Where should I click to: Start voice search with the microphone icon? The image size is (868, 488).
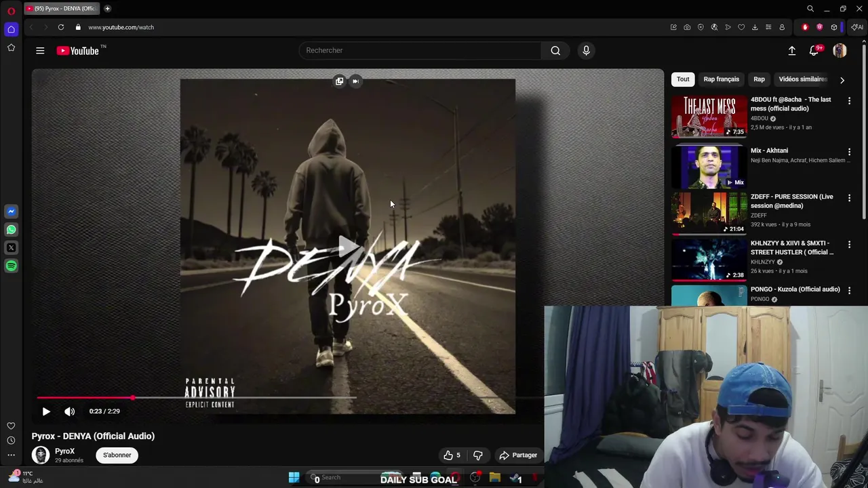586,50
